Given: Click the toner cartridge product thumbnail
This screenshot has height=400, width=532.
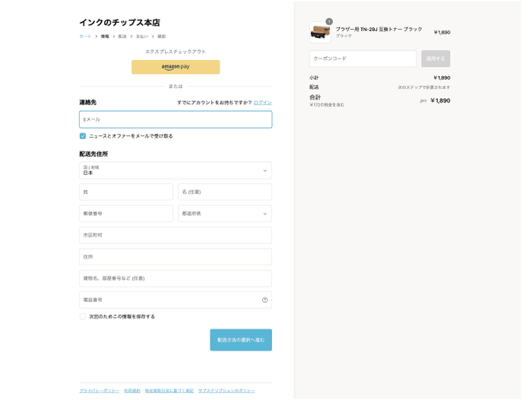Looking at the screenshot, I should [x=320, y=32].
